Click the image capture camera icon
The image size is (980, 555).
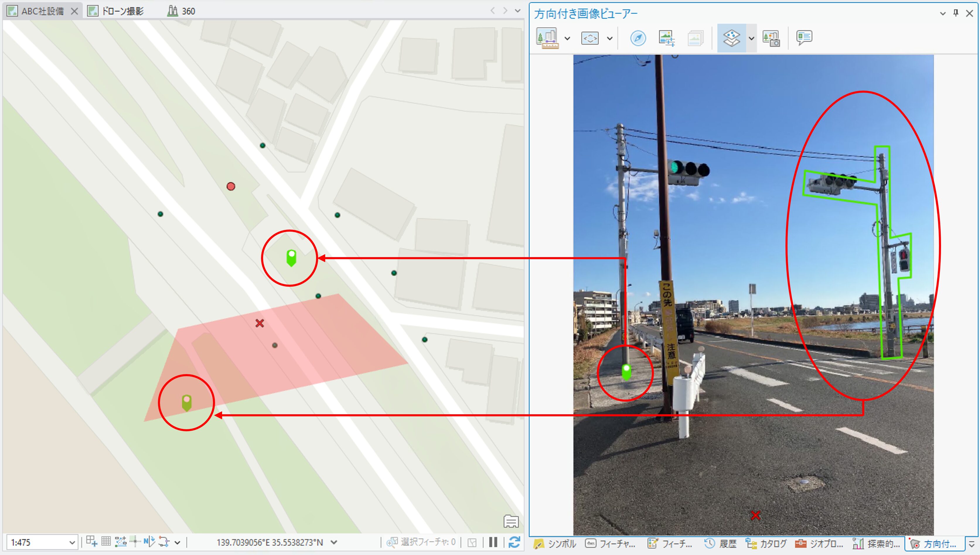click(x=771, y=38)
